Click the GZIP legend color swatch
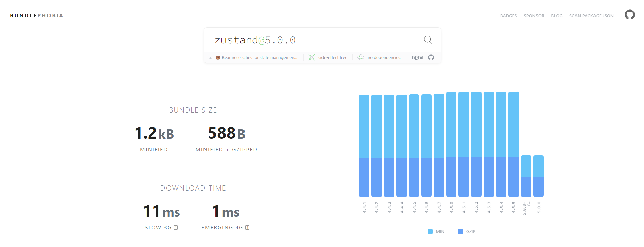This screenshot has height=247, width=644. [x=460, y=232]
